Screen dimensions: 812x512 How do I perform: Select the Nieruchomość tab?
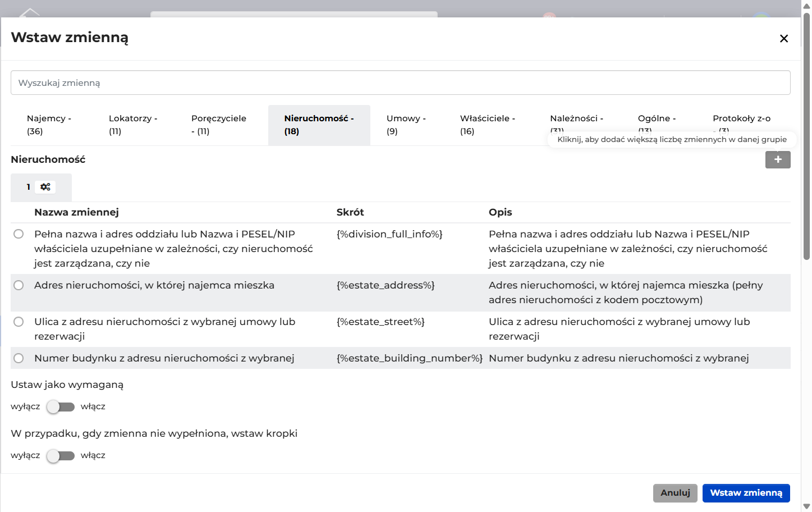[x=319, y=125]
